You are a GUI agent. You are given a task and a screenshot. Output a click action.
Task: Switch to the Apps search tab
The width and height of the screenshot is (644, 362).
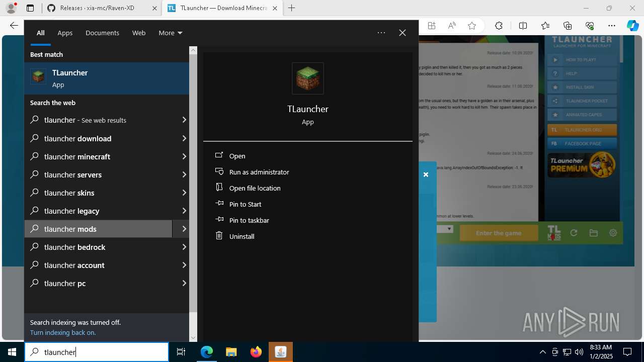65,33
